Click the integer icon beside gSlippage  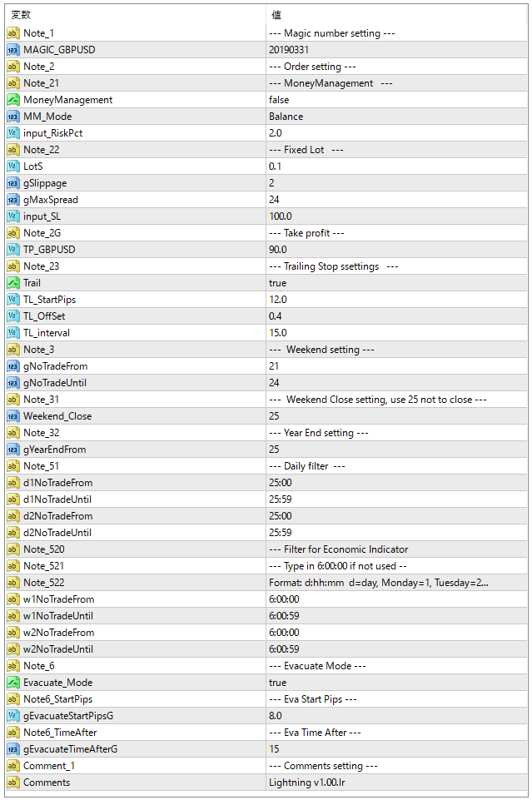[x=13, y=183]
